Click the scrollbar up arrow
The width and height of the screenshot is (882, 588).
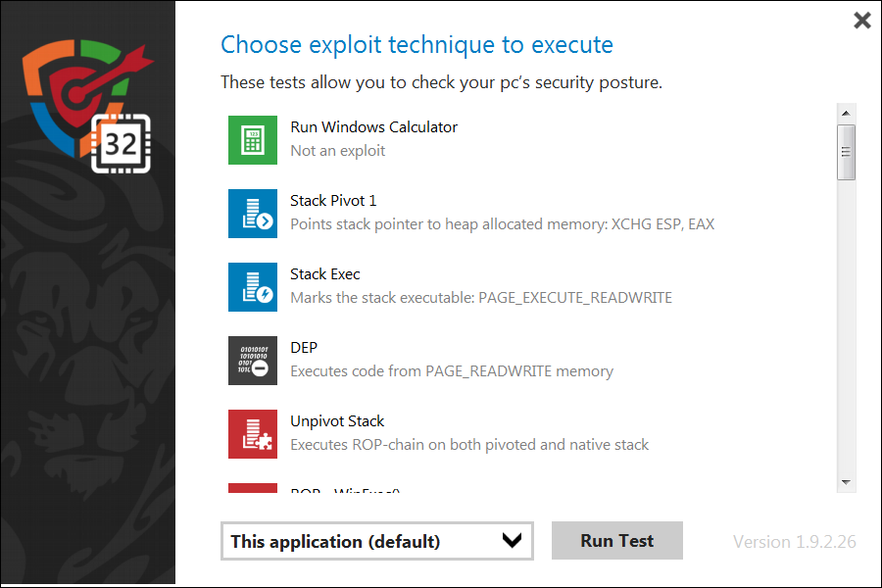coord(846,113)
